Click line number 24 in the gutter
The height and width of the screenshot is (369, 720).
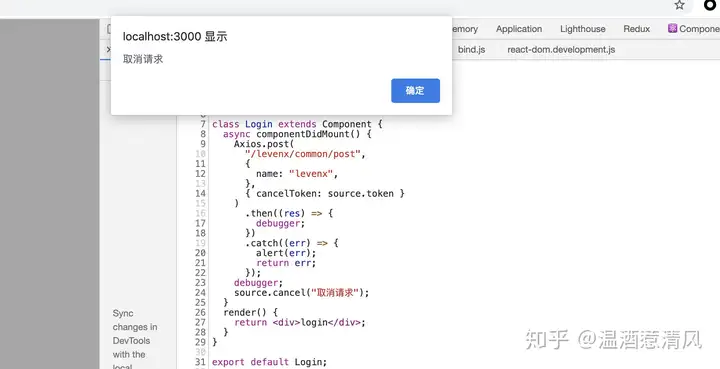200,292
